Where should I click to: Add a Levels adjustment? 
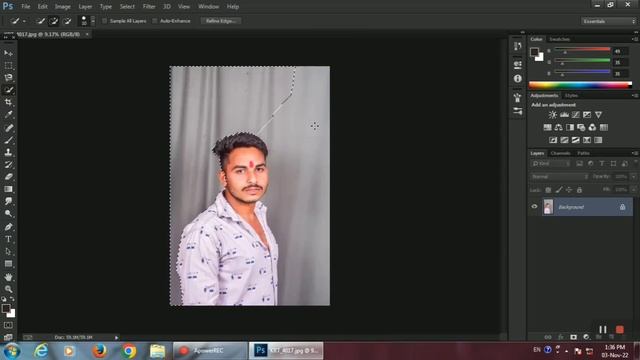point(564,115)
